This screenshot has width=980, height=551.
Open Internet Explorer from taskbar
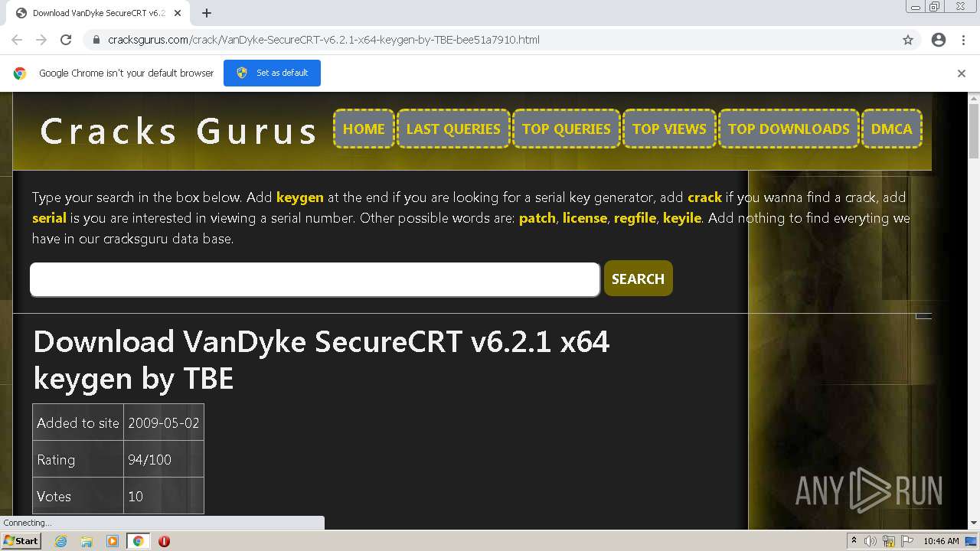point(60,541)
